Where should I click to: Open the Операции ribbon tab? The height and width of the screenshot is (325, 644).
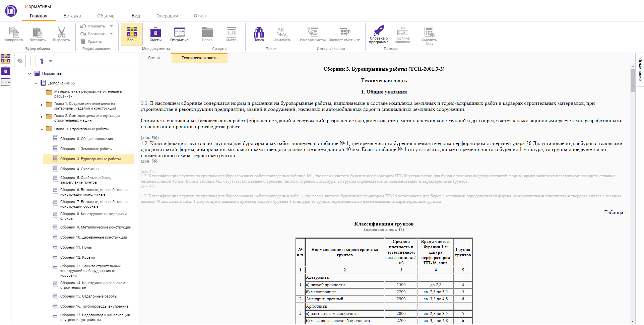pos(167,16)
